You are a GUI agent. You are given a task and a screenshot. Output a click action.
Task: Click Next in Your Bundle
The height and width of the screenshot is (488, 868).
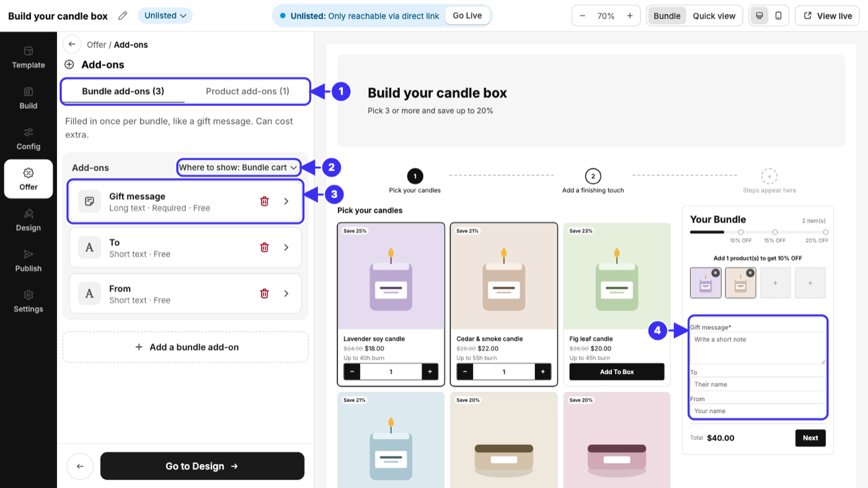(810, 438)
